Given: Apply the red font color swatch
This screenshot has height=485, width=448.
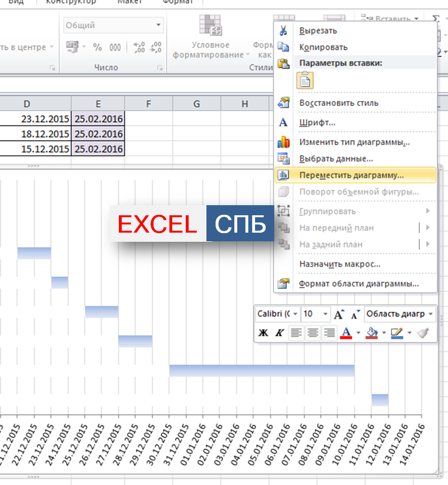Looking at the screenshot, I should [x=346, y=332].
